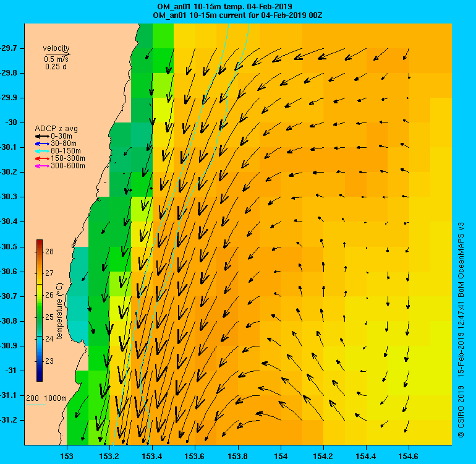The width and height of the screenshot is (476, 464).
Task: Click the red 150-300m ADCP arrow
Action: click(42, 158)
